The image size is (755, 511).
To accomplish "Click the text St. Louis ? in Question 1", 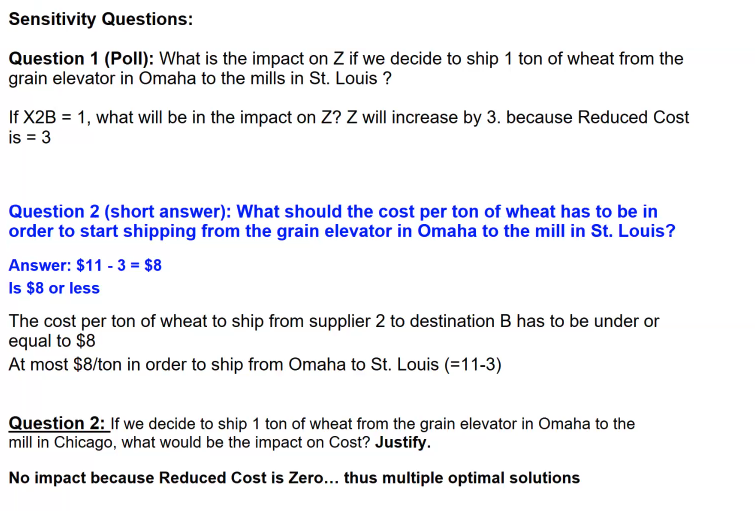I will coord(350,79).
